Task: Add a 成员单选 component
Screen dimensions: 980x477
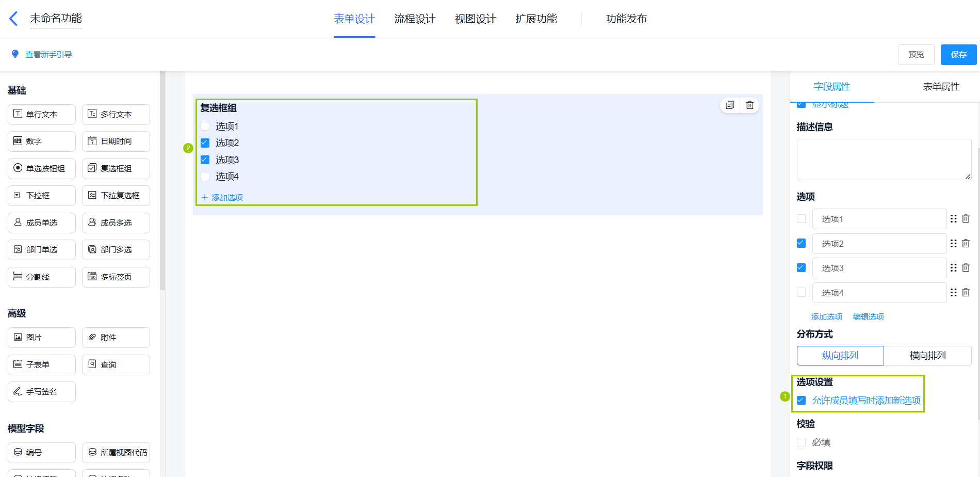Action: coord(42,223)
